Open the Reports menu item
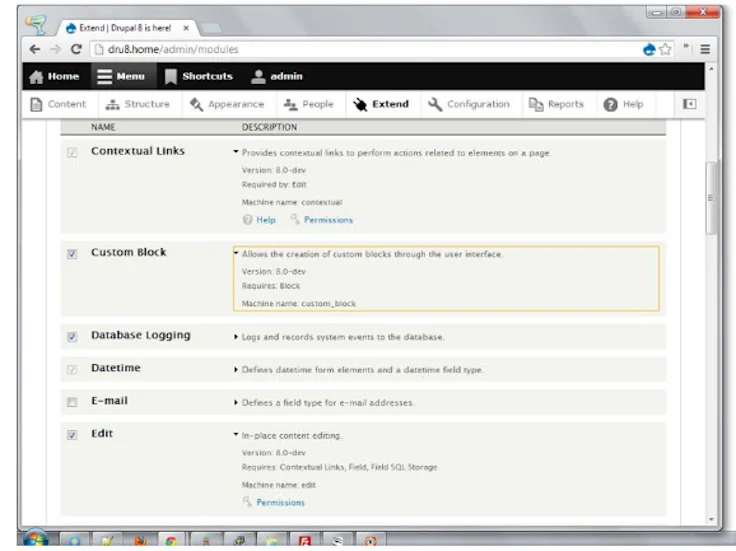This screenshot has width=736, height=551. click(566, 104)
